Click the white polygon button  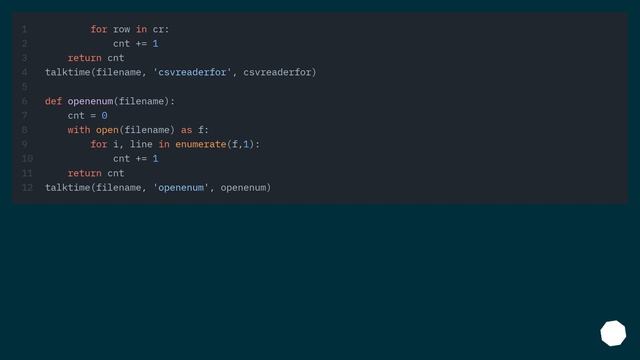(613, 333)
